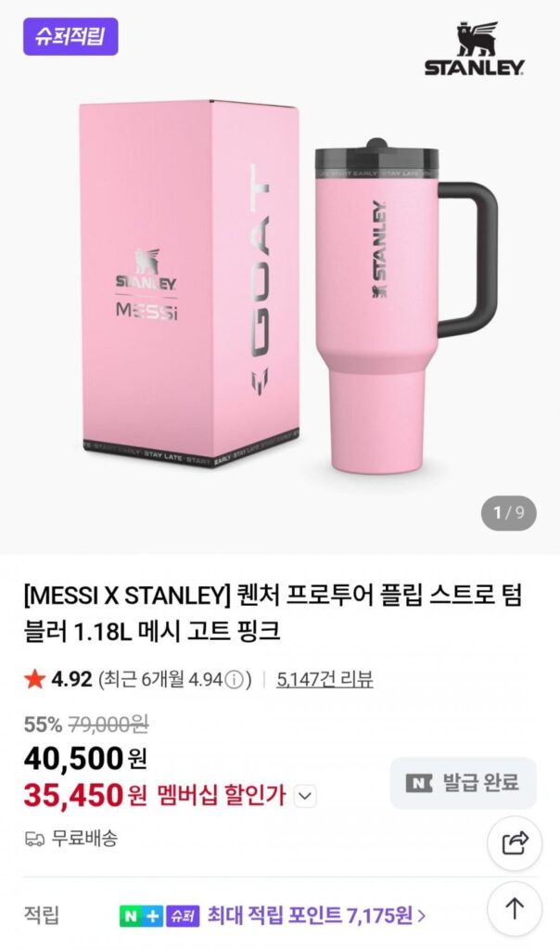Tap the red star rating icon

click(x=35, y=680)
